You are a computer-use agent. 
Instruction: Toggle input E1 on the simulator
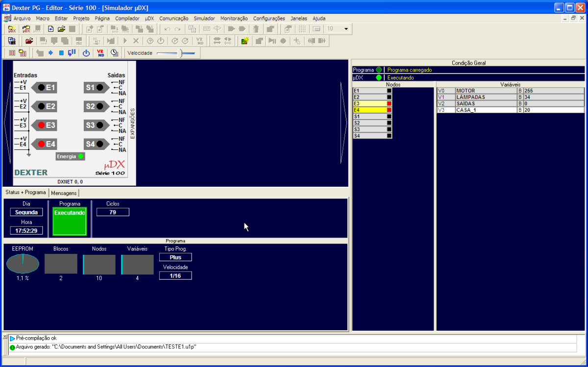45,87
